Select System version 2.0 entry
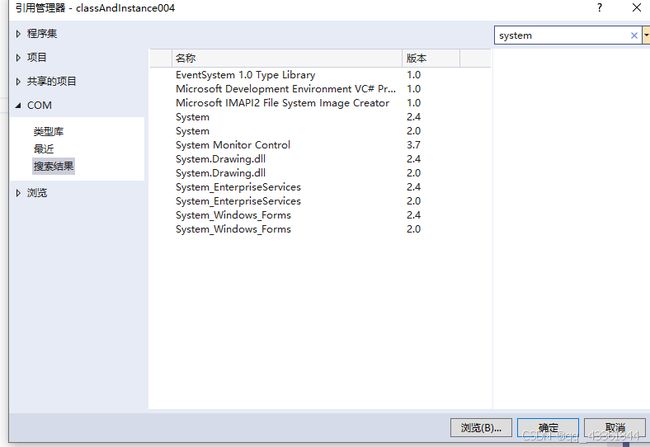The height and width of the screenshot is (447, 650). tap(320, 131)
